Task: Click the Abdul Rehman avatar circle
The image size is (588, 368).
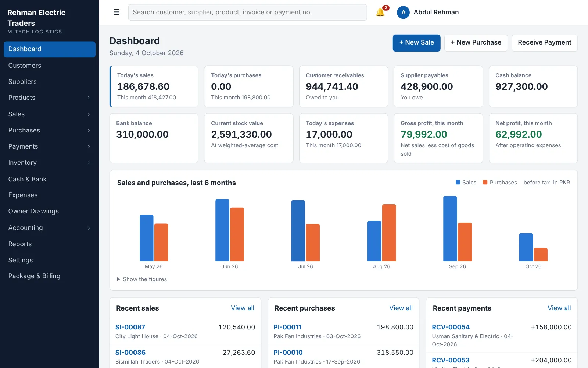Action: (x=403, y=12)
